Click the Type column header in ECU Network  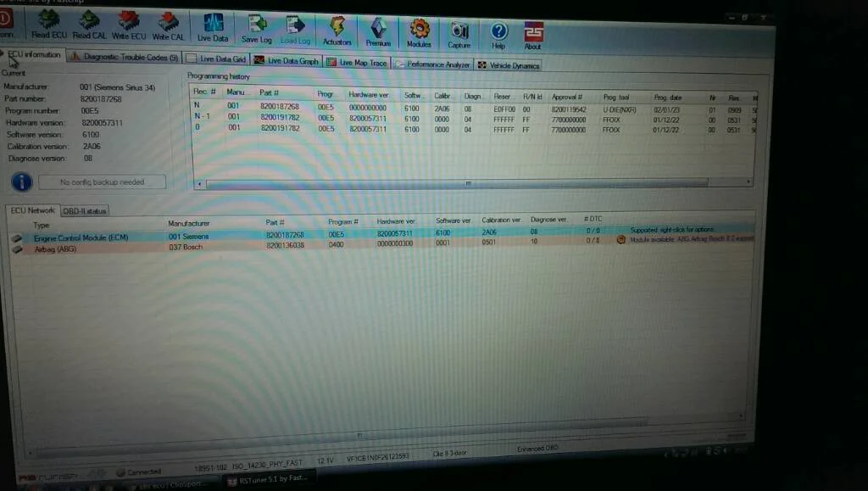pos(42,226)
